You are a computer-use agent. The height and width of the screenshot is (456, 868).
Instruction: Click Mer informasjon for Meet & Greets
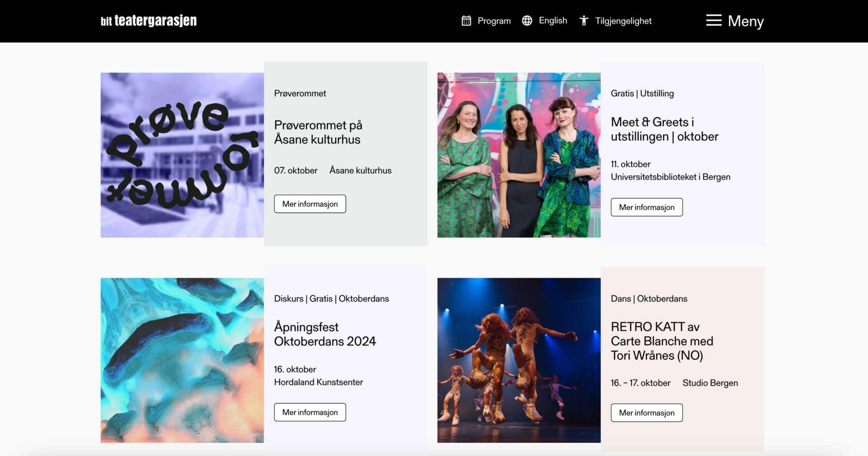[646, 207]
